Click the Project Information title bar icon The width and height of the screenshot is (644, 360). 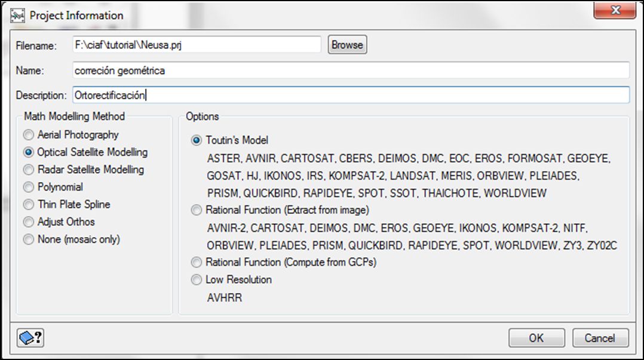18,16
